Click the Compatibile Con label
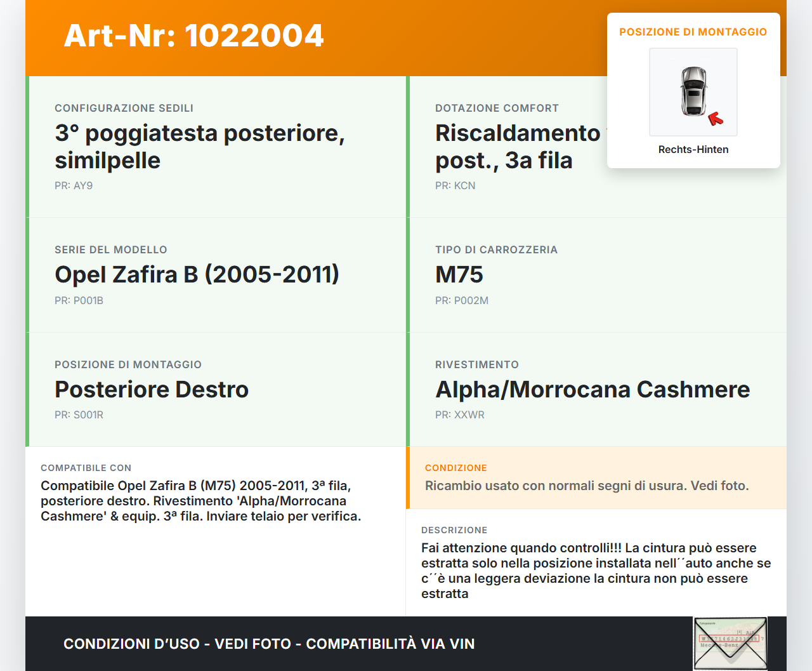Image resolution: width=812 pixels, height=671 pixels. click(86, 468)
